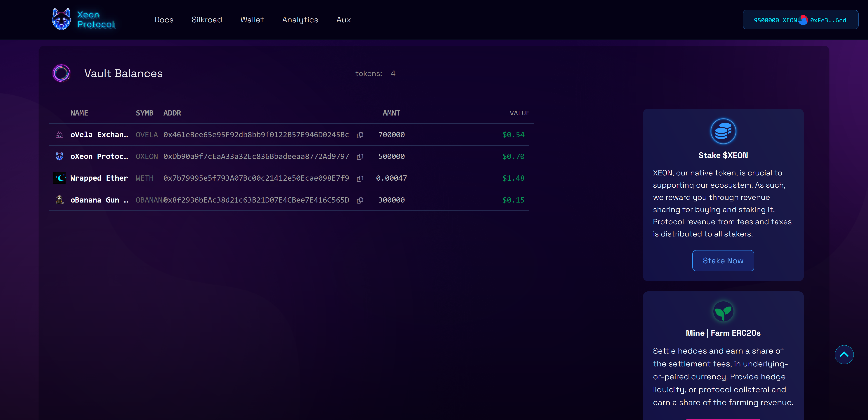Open the Silkroad navigation item
The width and height of the screenshot is (868, 420).
pyautogui.click(x=207, y=20)
